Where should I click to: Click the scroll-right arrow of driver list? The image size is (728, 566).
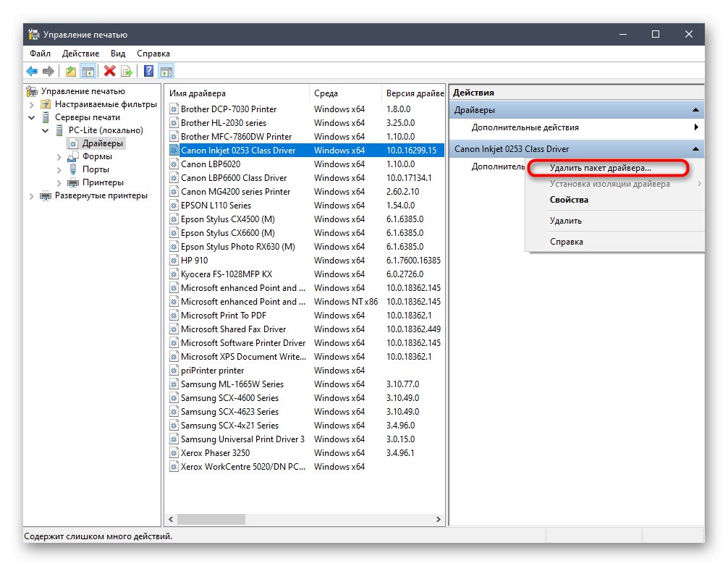click(x=439, y=519)
